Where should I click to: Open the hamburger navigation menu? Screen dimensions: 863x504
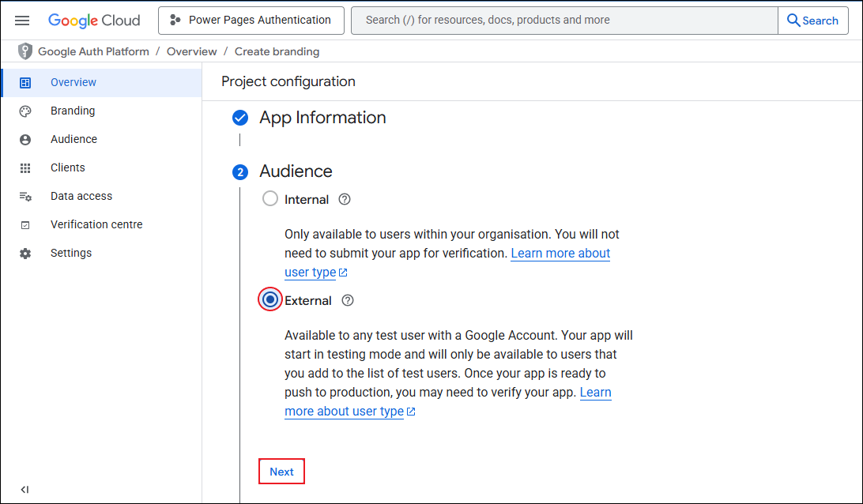(22, 21)
